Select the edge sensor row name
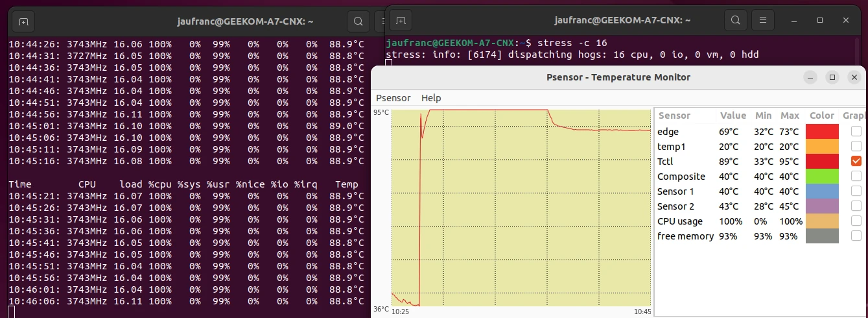Image resolution: width=868 pixels, height=318 pixels. tap(668, 131)
